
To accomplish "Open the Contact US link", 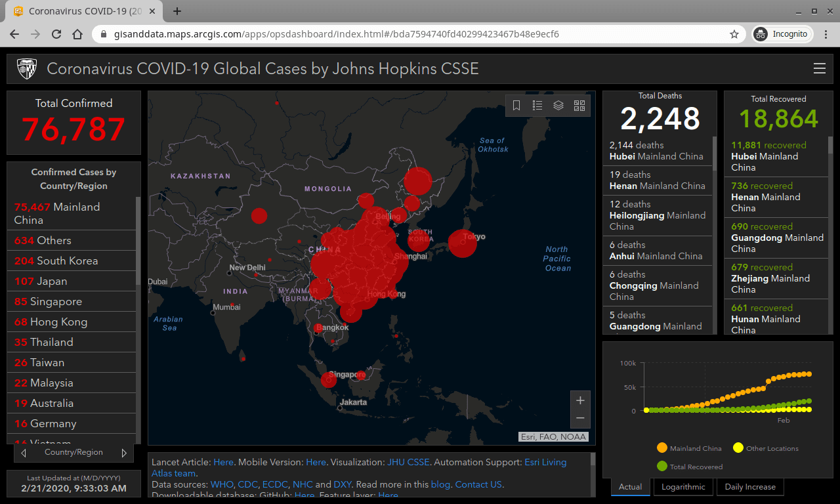I will point(478,484).
